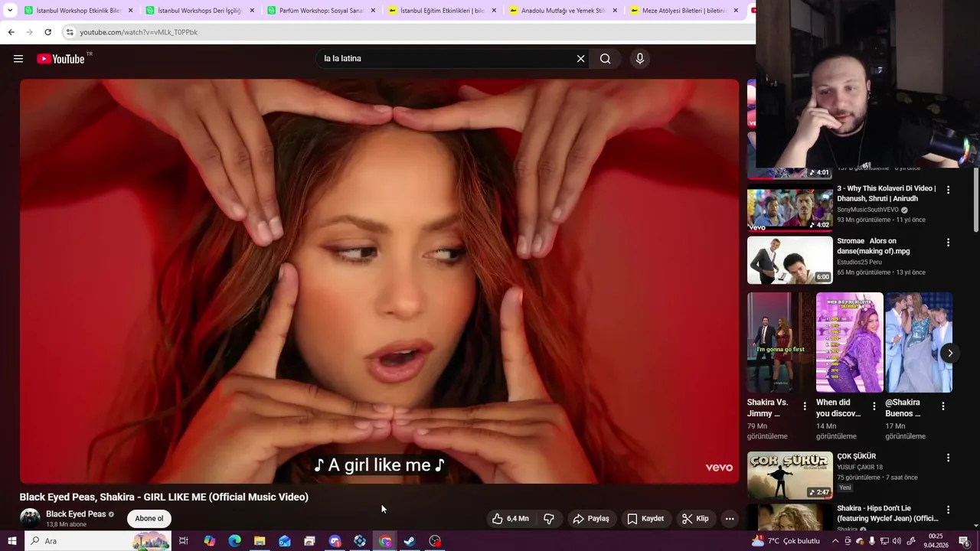
Task: Close the Anadolu Mutfağı tab
Action: tap(615, 11)
